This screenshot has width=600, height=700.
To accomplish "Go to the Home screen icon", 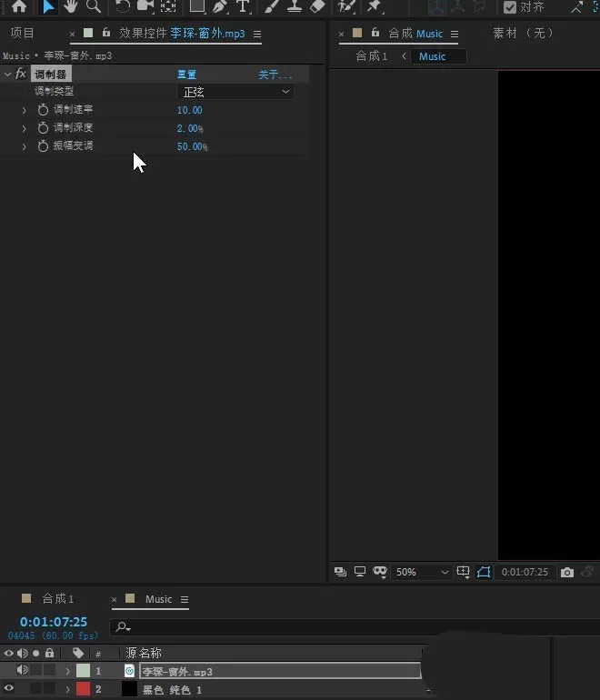I will tap(19, 6).
